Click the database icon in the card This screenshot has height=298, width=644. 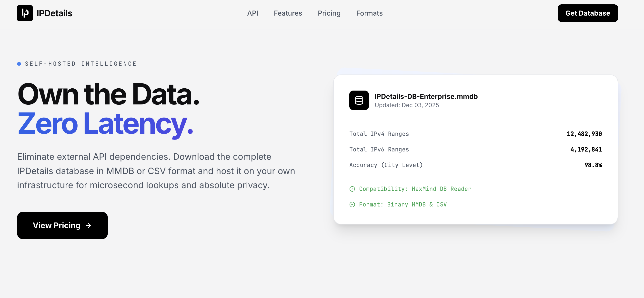click(359, 100)
